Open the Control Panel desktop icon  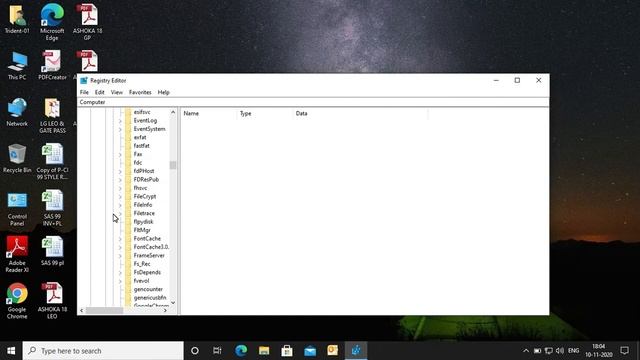click(x=17, y=209)
